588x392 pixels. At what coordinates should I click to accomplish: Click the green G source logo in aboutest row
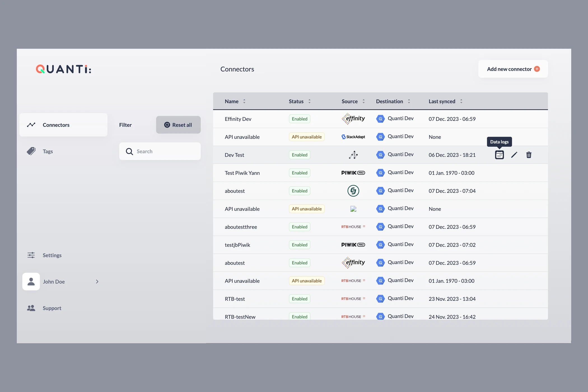[353, 191]
